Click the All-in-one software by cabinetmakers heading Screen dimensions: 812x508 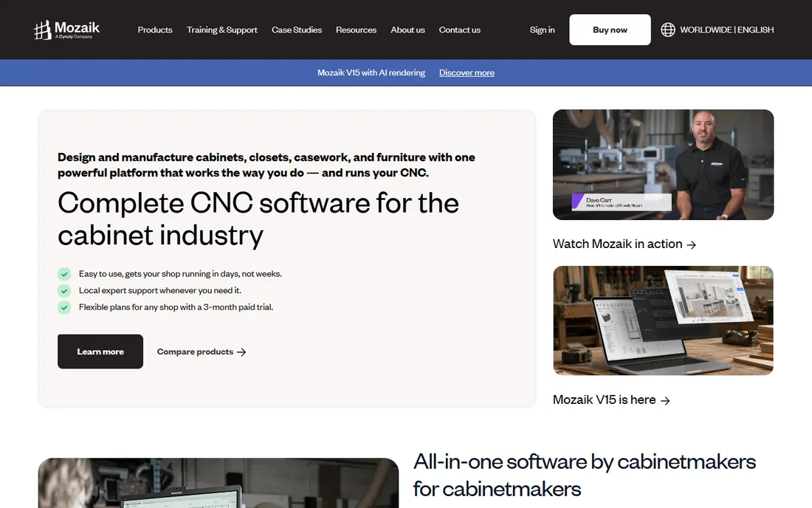click(x=584, y=475)
